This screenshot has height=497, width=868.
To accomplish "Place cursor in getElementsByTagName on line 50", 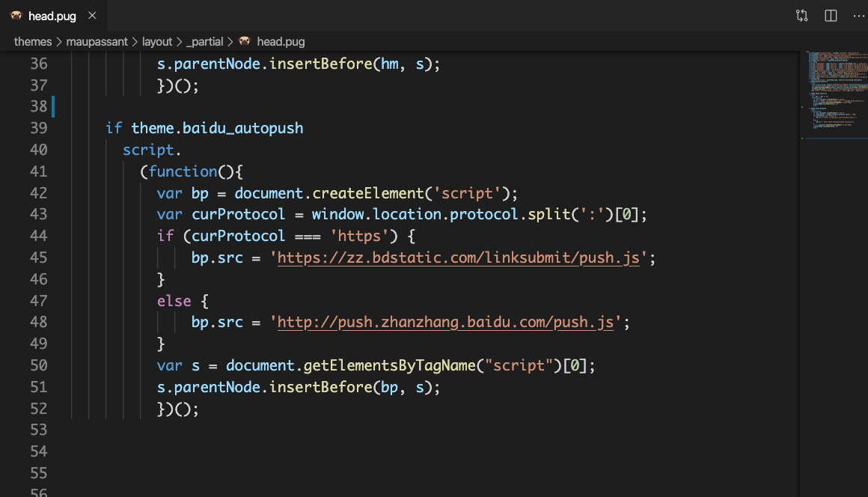I will tap(389, 366).
